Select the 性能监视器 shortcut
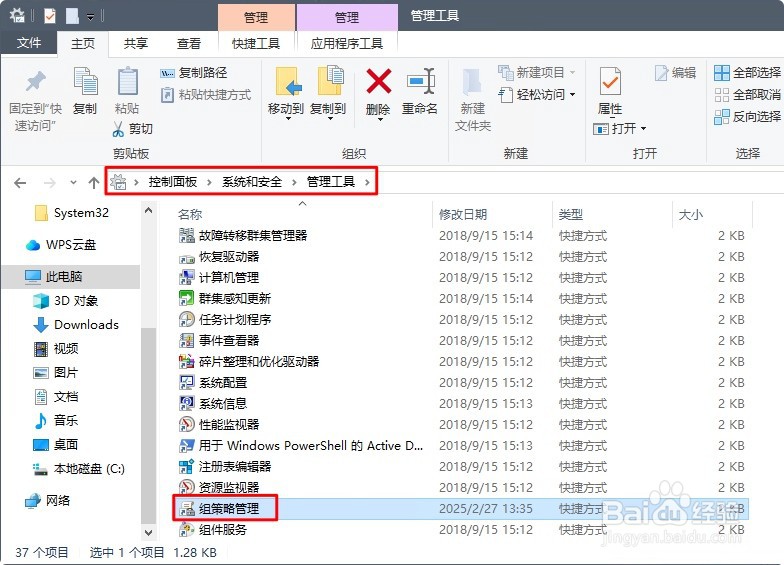 click(219, 424)
